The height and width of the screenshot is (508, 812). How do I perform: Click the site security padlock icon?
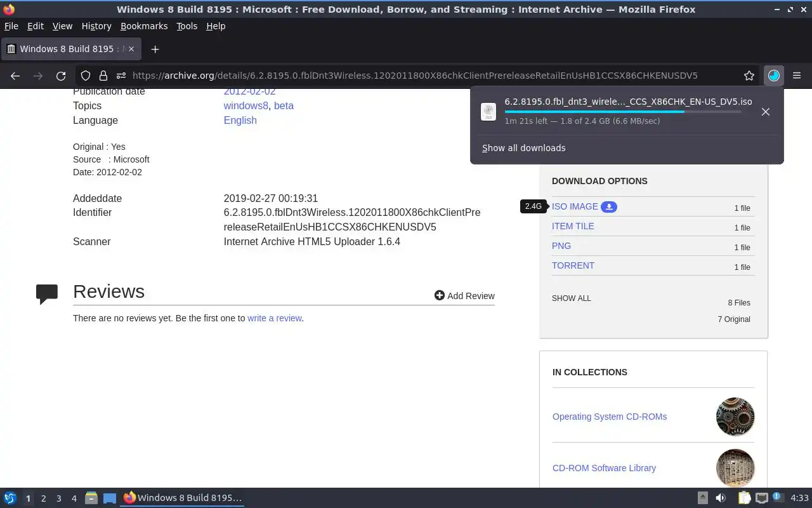(103, 76)
